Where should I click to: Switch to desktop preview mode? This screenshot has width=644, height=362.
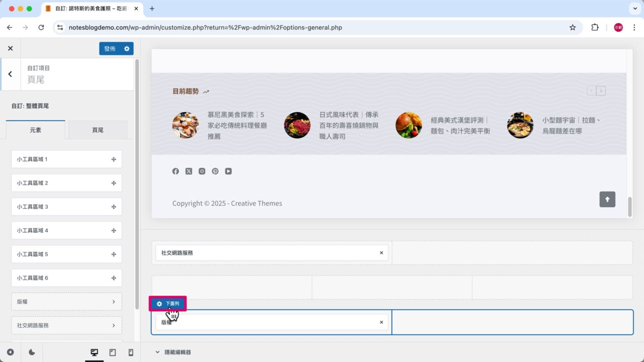click(x=94, y=352)
